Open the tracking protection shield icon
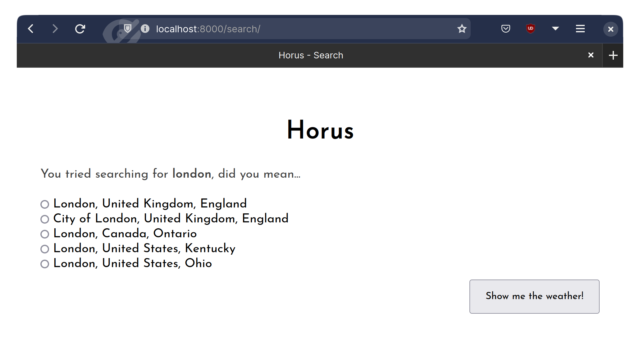 [x=127, y=29]
